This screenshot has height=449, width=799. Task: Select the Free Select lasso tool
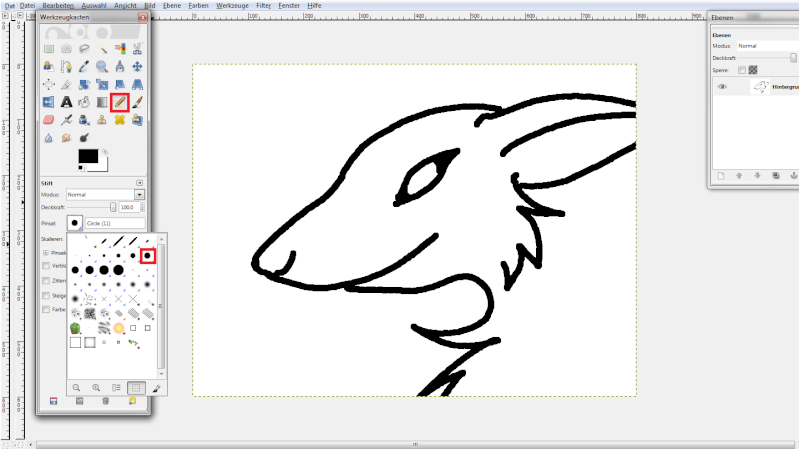coord(84,49)
